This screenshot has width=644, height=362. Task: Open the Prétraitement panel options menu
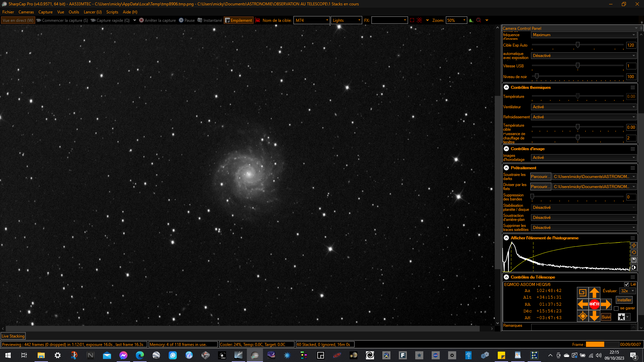click(x=633, y=168)
